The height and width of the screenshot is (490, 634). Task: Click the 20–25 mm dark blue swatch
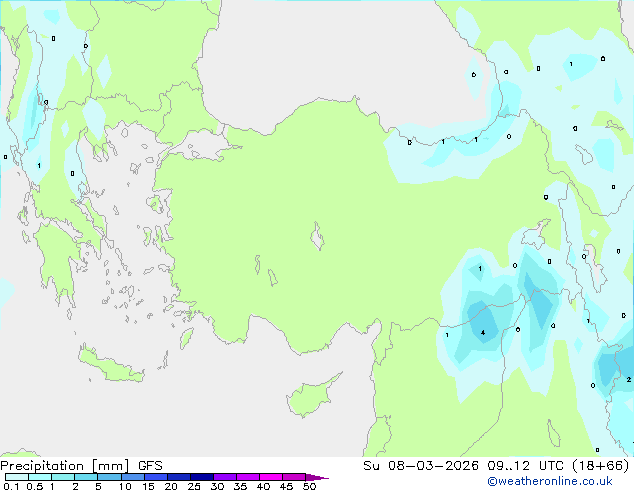coord(178,477)
